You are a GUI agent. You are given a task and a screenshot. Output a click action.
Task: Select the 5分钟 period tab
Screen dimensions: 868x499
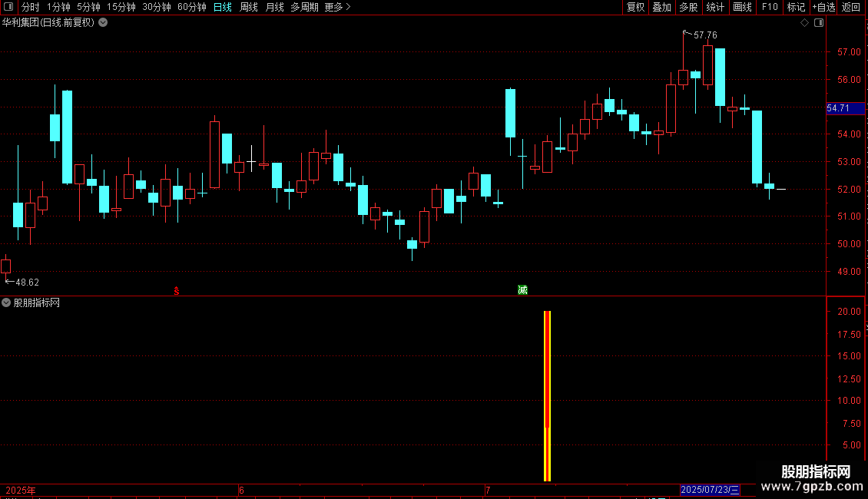88,7
